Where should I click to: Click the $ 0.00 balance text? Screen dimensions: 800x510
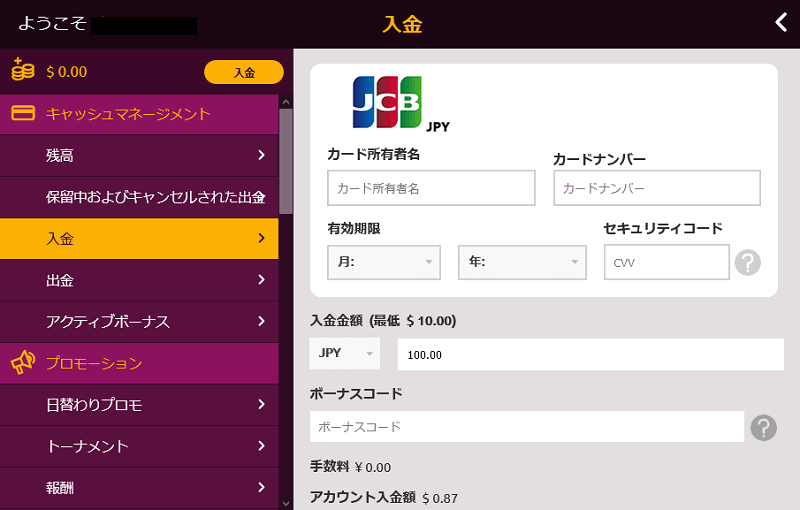[66, 72]
